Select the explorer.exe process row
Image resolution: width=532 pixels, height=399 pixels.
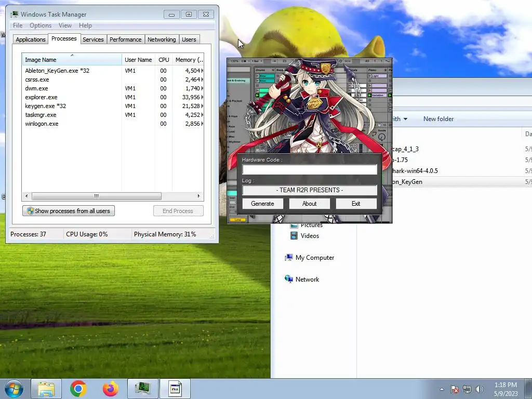pyautogui.click(x=113, y=97)
